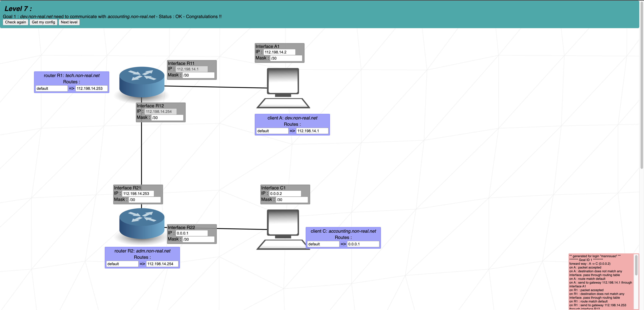Click Interface R12 Mask field
This screenshot has width=644, height=310.
167,118
